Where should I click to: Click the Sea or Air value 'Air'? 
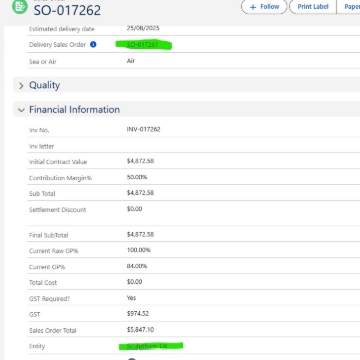(131, 61)
